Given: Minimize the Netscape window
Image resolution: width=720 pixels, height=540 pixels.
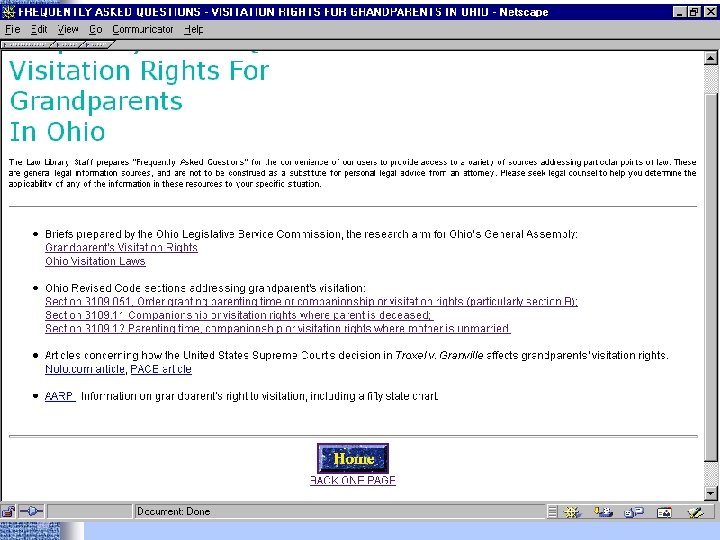Looking at the screenshot, I should point(680,12).
